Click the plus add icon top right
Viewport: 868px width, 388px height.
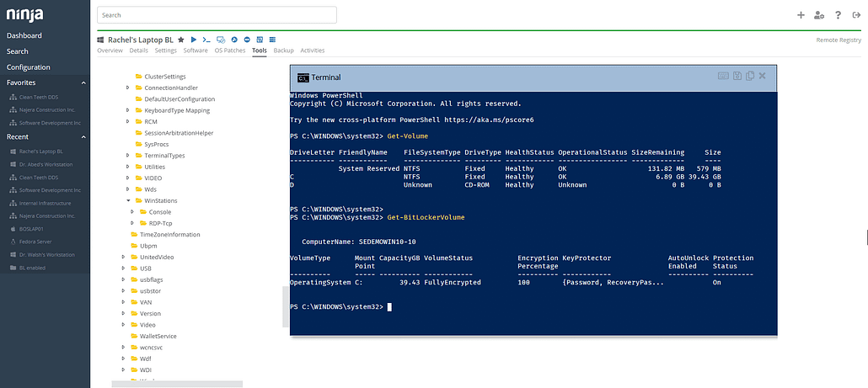[x=801, y=15]
